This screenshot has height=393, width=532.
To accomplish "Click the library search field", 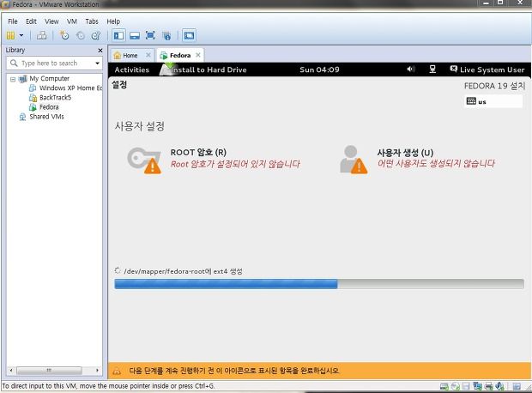I will pos(54,63).
